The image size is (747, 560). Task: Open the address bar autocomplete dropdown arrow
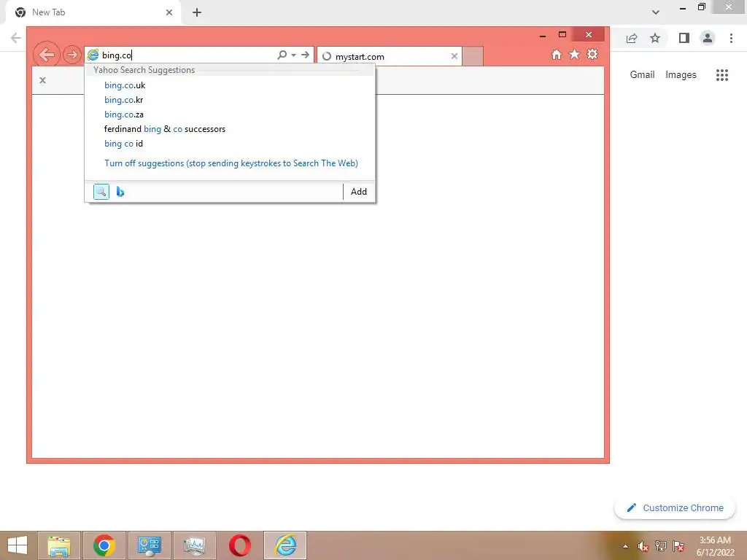pos(293,55)
